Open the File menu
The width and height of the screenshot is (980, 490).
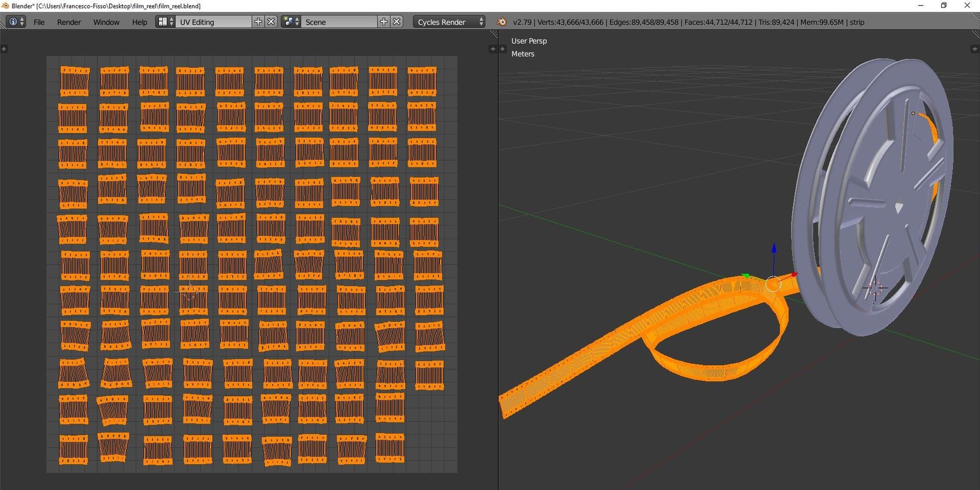[39, 22]
